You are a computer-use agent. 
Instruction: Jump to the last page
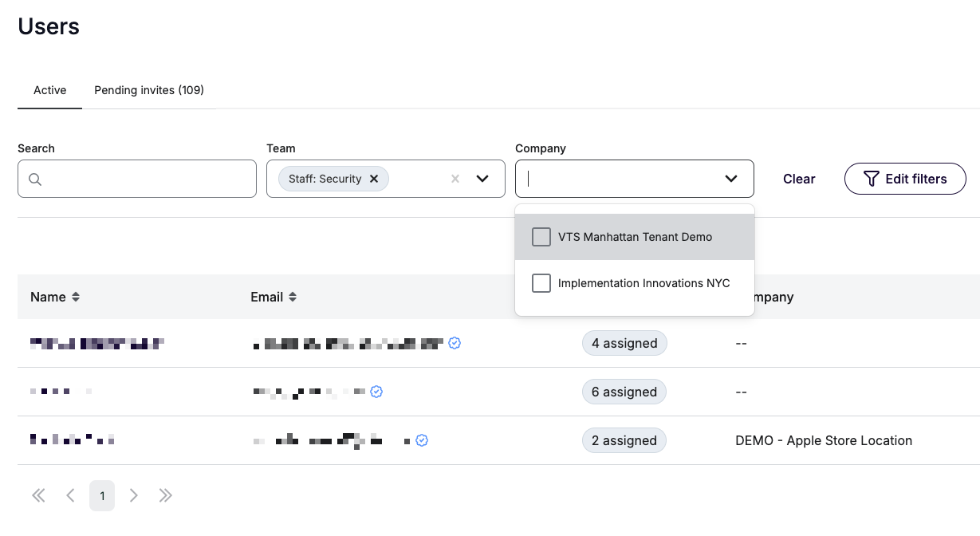coord(166,495)
